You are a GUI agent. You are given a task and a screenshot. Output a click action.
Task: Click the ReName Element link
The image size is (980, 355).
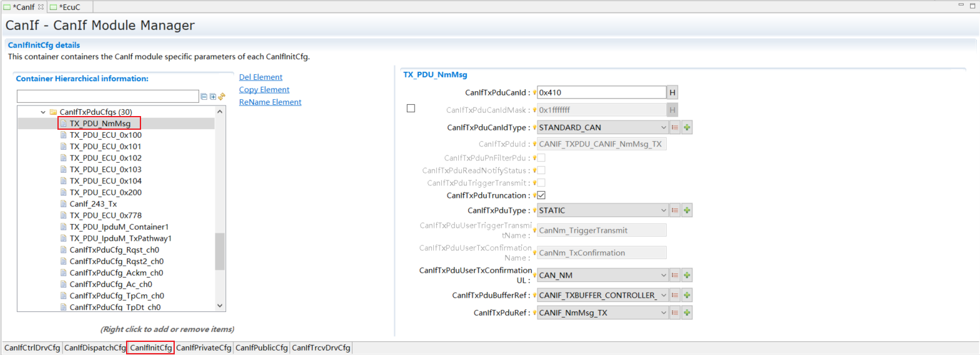[270, 102]
